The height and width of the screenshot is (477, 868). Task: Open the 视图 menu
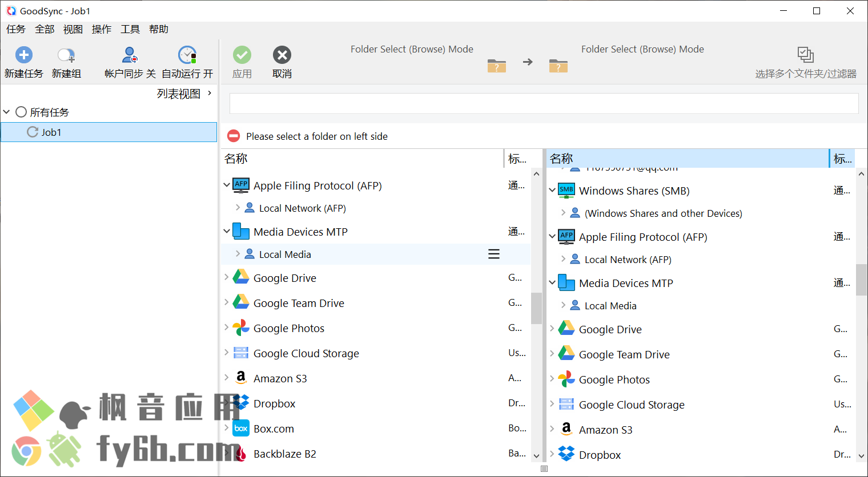click(73, 29)
